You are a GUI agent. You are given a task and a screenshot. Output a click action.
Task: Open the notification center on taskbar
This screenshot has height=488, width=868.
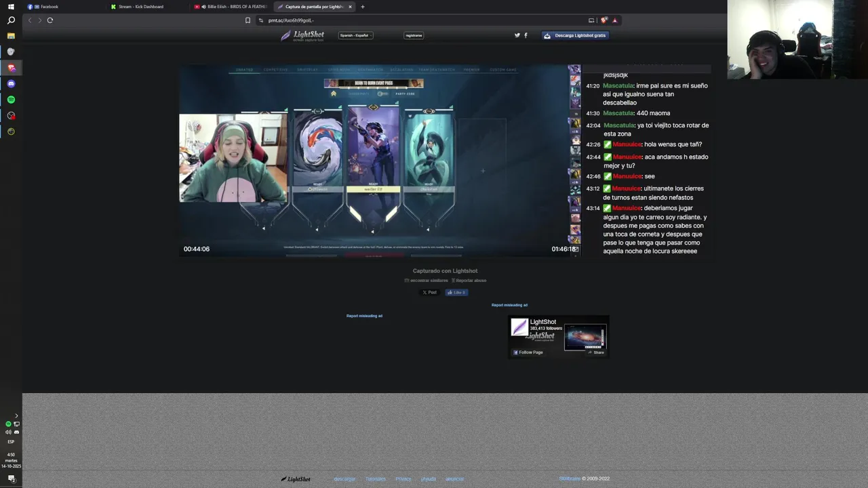[11, 479]
